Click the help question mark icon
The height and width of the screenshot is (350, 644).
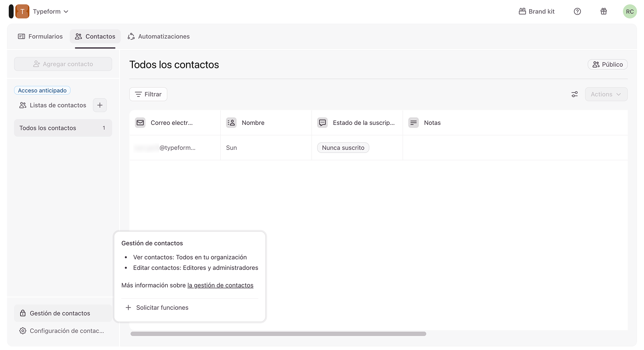point(577,11)
